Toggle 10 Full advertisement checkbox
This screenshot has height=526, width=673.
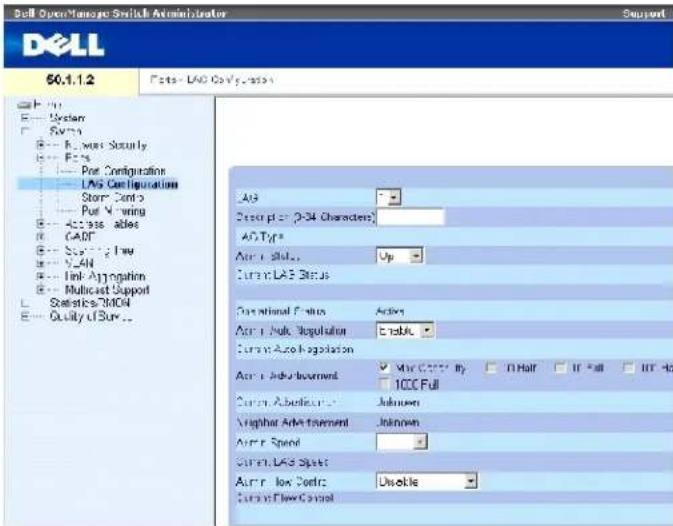[559, 368]
